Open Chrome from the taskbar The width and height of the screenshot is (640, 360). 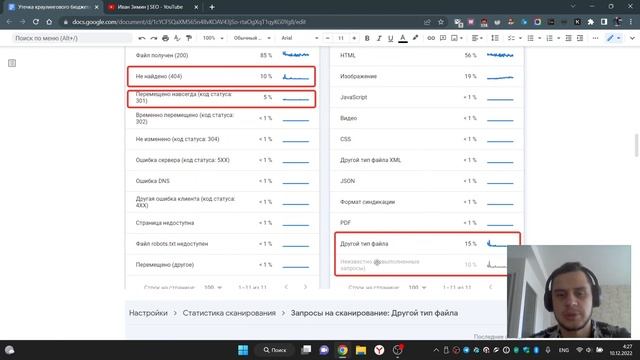coord(342,350)
